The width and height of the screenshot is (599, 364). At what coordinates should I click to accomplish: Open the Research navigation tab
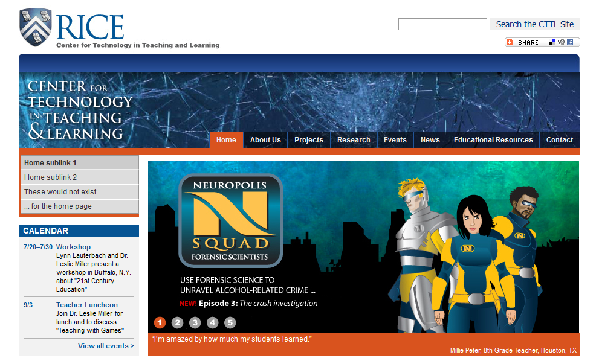coord(354,140)
